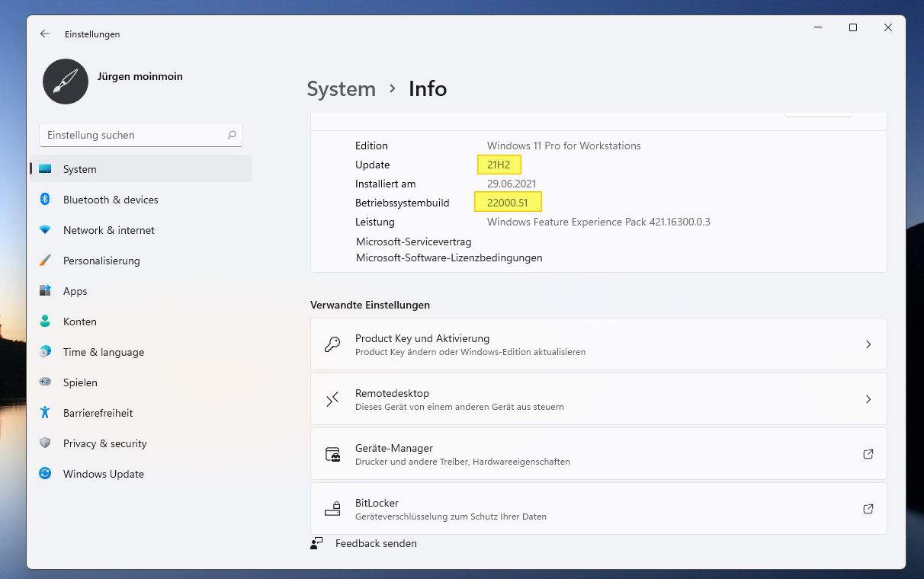Focus the Einstellung suchen search field
The height and width of the screenshot is (579, 924).
[x=141, y=135]
